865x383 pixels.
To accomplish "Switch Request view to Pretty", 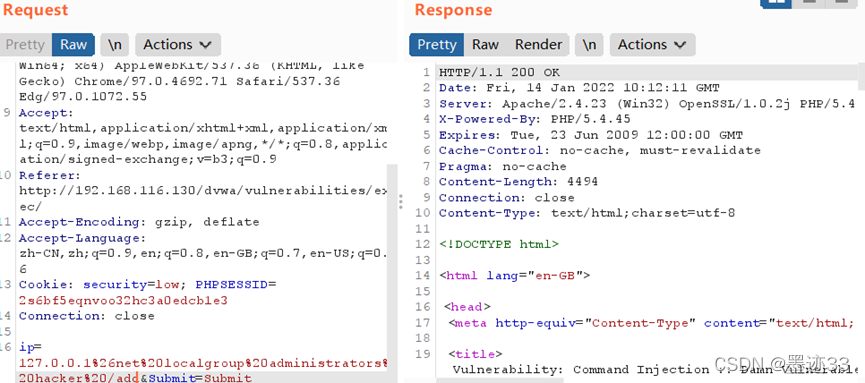I will 25,45.
